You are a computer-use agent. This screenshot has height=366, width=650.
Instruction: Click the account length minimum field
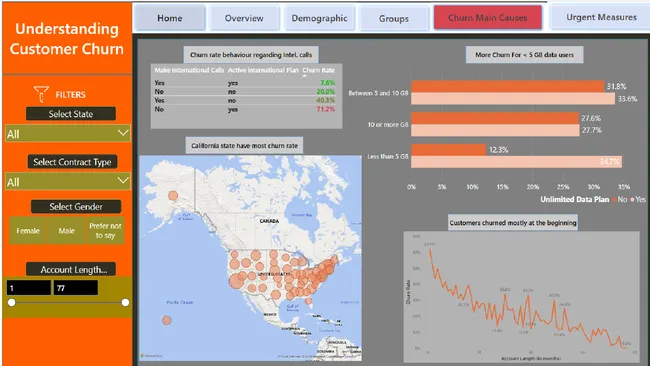pos(29,288)
